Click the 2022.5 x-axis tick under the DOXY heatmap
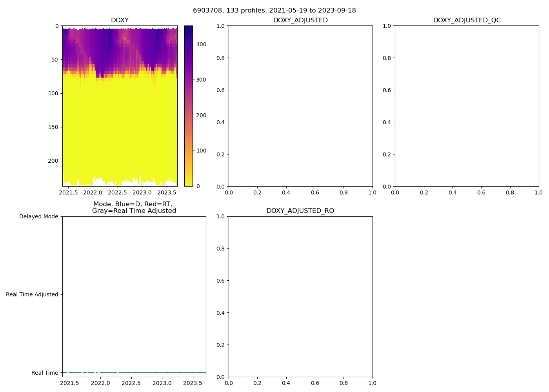The height and width of the screenshot is (392, 549). 117,192
